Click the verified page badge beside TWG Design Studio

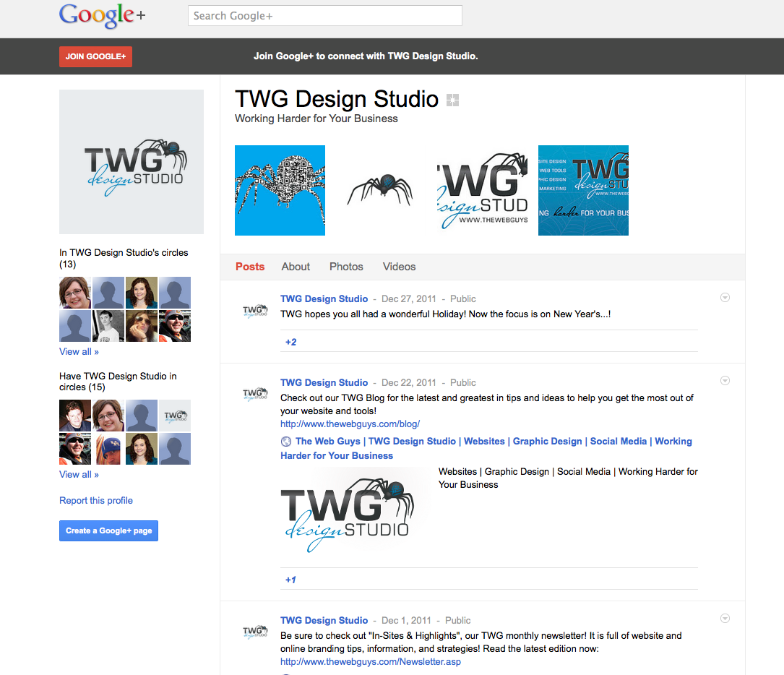tap(452, 100)
